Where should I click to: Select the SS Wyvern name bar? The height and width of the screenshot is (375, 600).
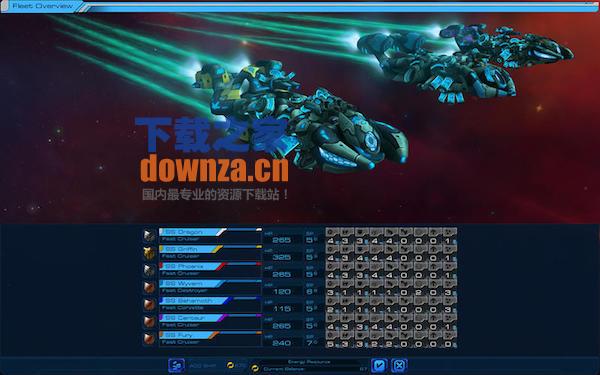(191, 284)
